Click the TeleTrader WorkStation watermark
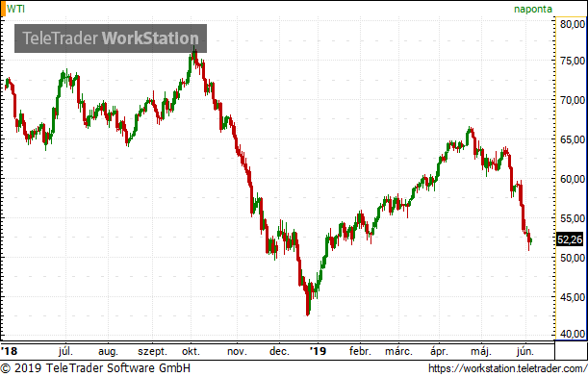This screenshot has width=588, height=377. tap(111, 38)
